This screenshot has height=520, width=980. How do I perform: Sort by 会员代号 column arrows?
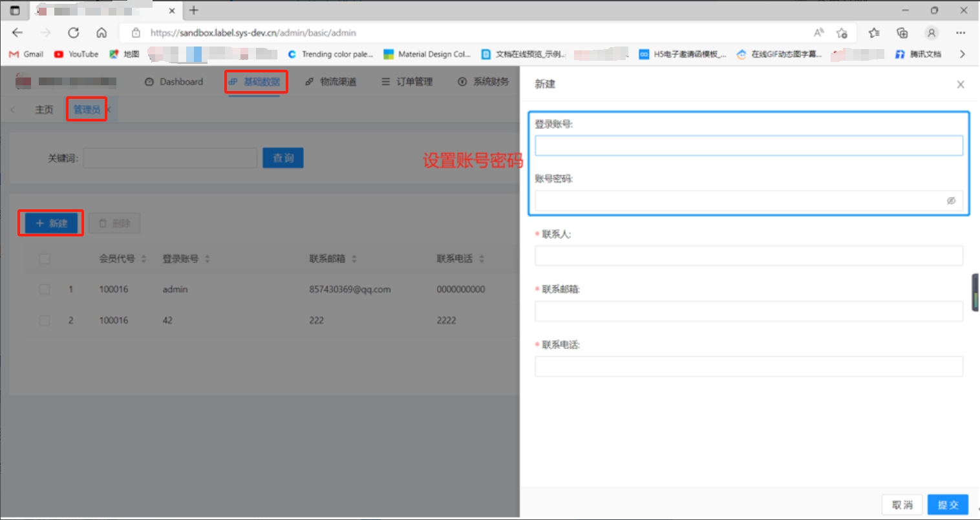[x=144, y=259]
